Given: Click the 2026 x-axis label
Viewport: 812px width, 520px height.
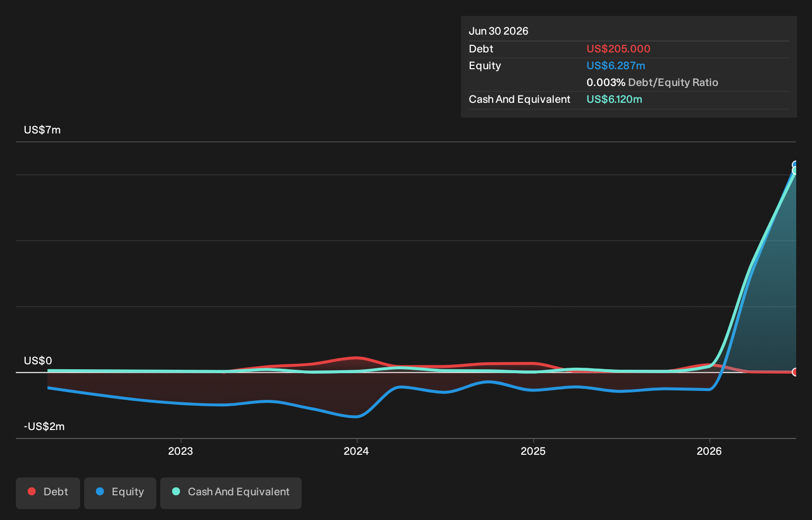Looking at the screenshot, I should [709, 451].
